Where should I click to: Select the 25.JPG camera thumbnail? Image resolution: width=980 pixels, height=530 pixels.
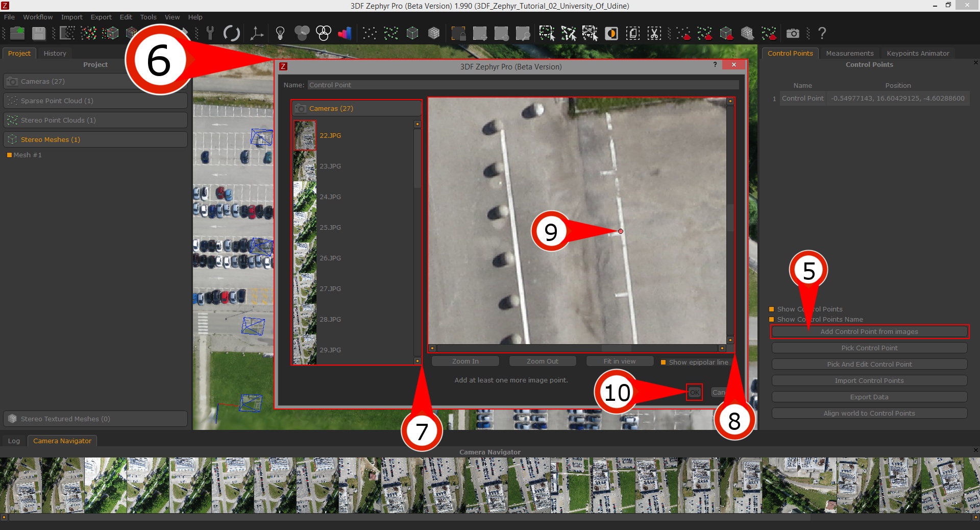point(305,227)
